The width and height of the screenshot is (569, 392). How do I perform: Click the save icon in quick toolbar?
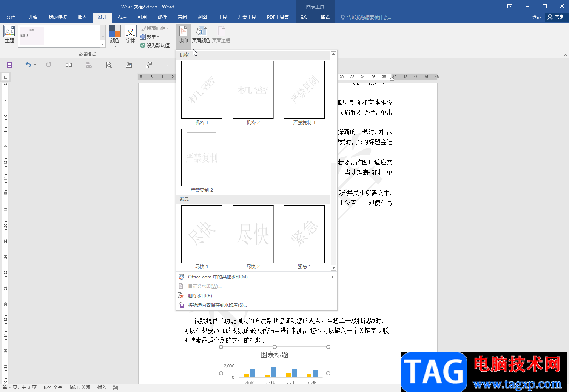(x=9, y=65)
